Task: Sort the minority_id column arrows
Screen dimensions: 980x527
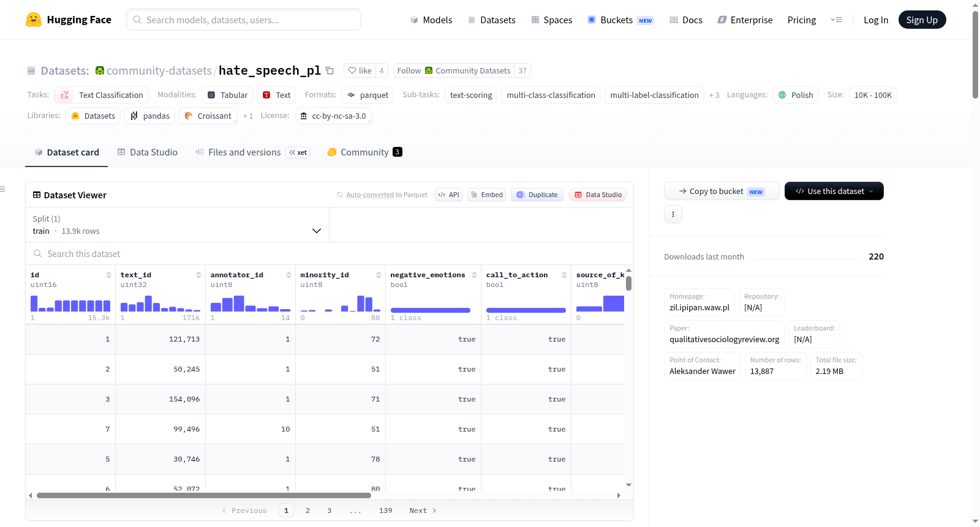Action: pos(379,275)
